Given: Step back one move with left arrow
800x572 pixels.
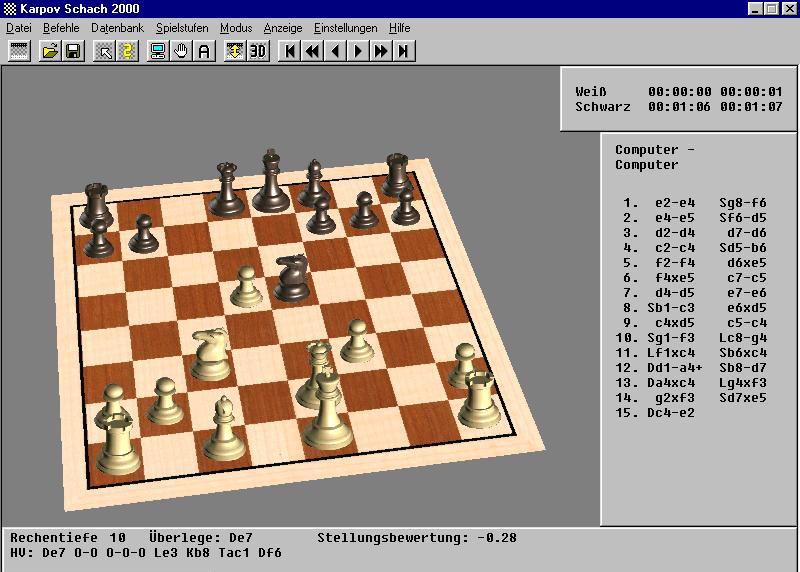Looking at the screenshot, I should [335, 50].
